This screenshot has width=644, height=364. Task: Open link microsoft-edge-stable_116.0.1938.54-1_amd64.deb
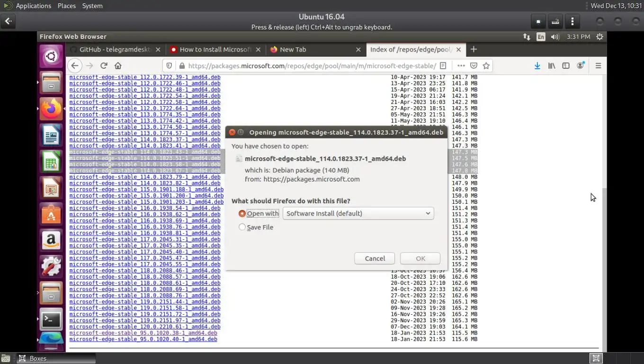pyautogui.click(x=145, y=208)
